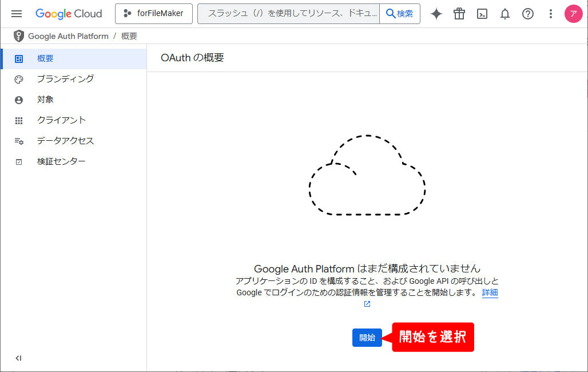Open the hamburger navigation menu
Screen dimensions: 588x372
(17, 14)
